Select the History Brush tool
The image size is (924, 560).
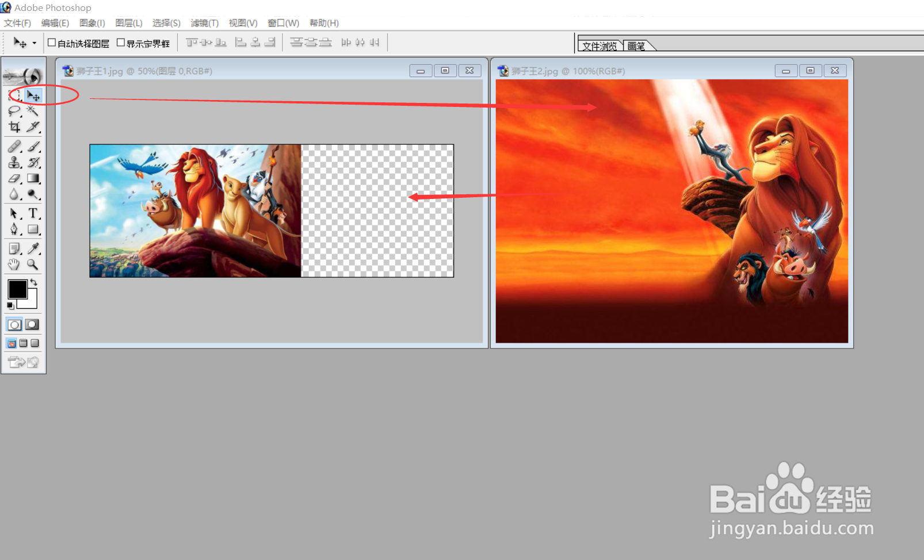[33, 163]
